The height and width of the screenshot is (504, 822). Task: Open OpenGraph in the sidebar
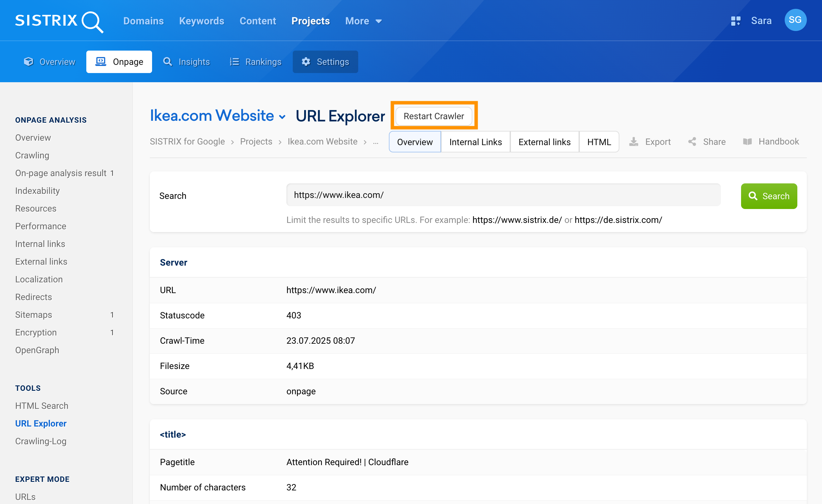point(37,350)
